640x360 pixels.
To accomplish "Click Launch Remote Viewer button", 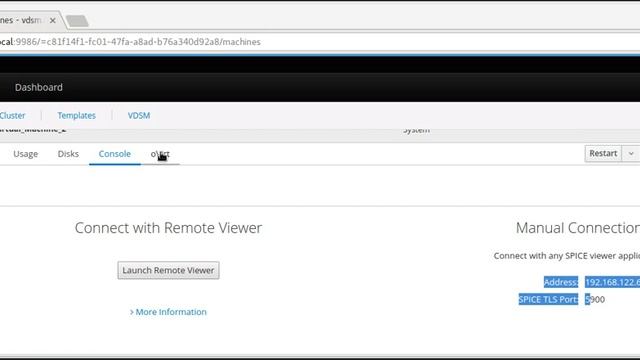I will click(x=168, y=270).
